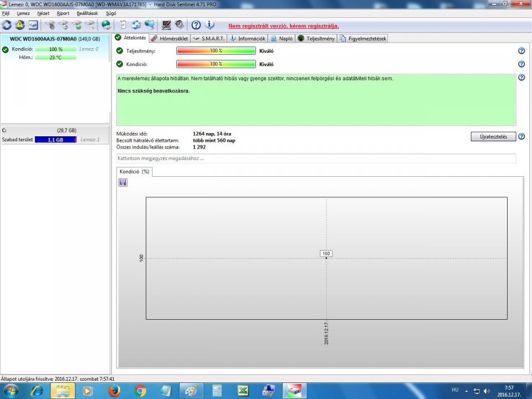Image resolution: width=532 pixels, height=399 pixels.
Task: Click the blue sync arrows report icon
Action: [x=136, y=25]
